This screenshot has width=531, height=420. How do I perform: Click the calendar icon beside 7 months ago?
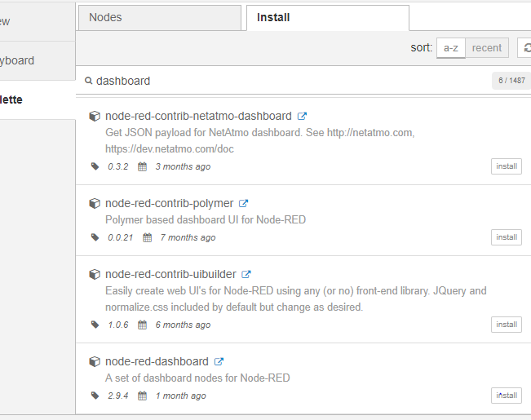coord(148,237)
